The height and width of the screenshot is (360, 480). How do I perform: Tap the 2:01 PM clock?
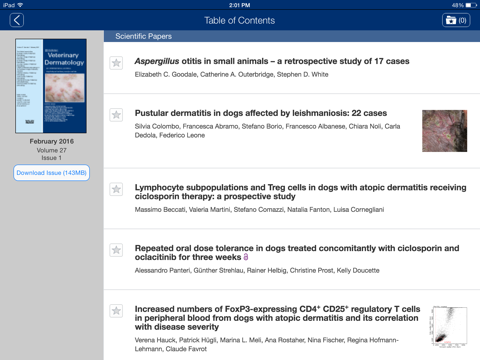pos(239,5)
